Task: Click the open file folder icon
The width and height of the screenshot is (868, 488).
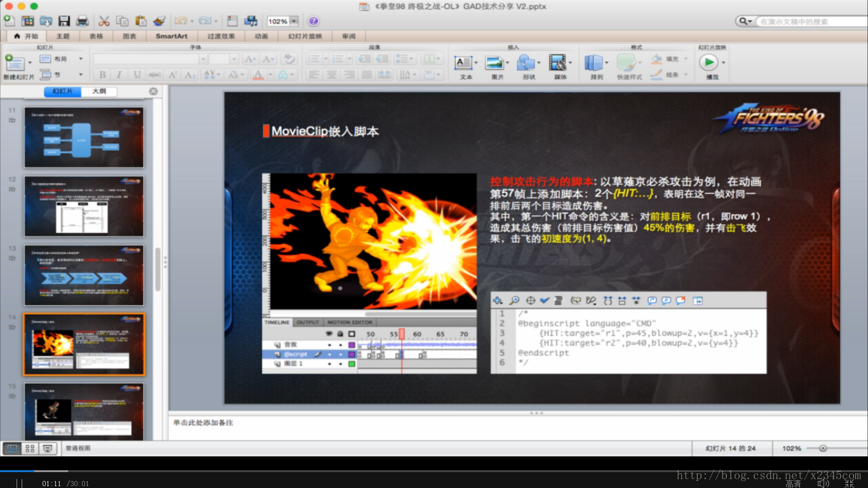Action: coord(46,21)
